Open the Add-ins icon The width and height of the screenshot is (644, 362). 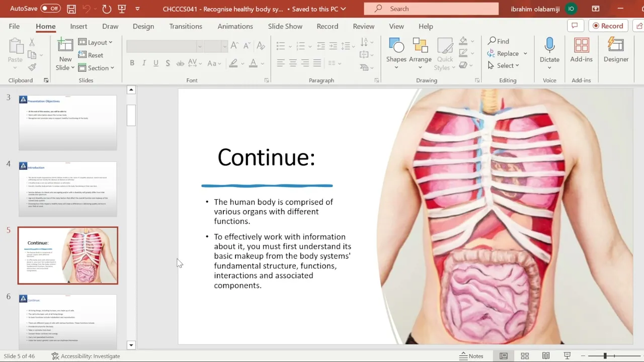pyautogui.click(x=581, y=50)
